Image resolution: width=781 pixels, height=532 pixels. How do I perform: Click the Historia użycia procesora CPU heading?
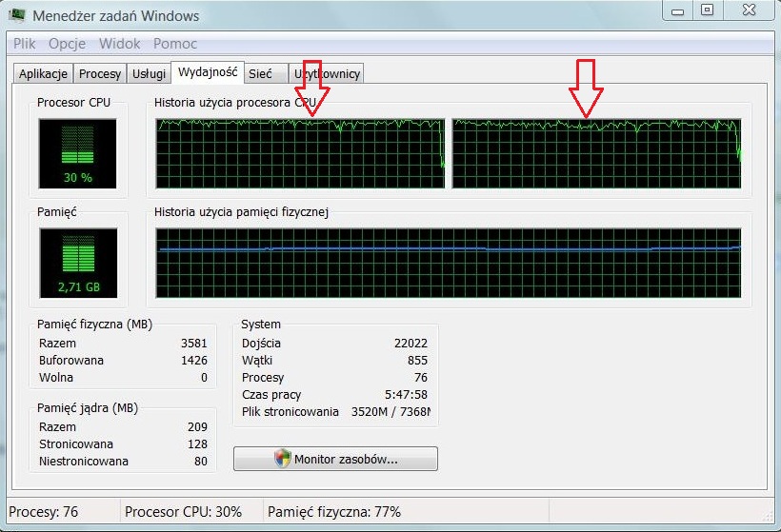tap(235, 103)
